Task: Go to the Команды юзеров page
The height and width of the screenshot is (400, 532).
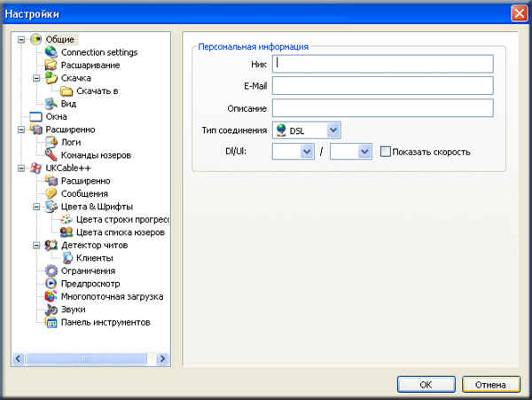Action: pyautogui.click(x=96, y=155)
